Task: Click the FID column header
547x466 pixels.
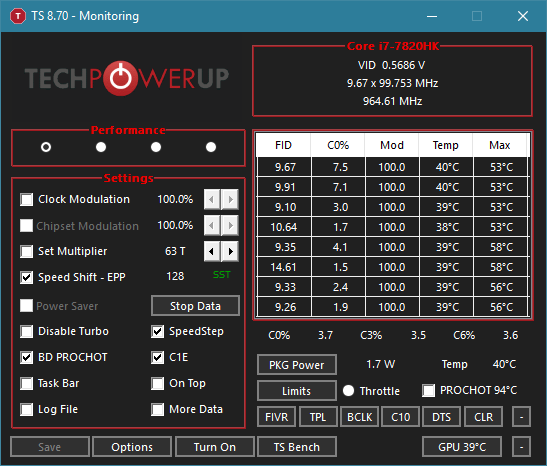Action: (x=283, y=145)
